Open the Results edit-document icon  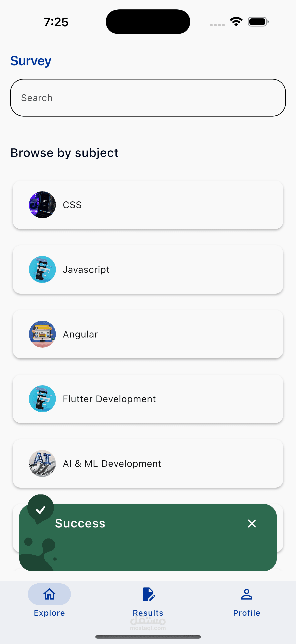click(x=148, y=594)
